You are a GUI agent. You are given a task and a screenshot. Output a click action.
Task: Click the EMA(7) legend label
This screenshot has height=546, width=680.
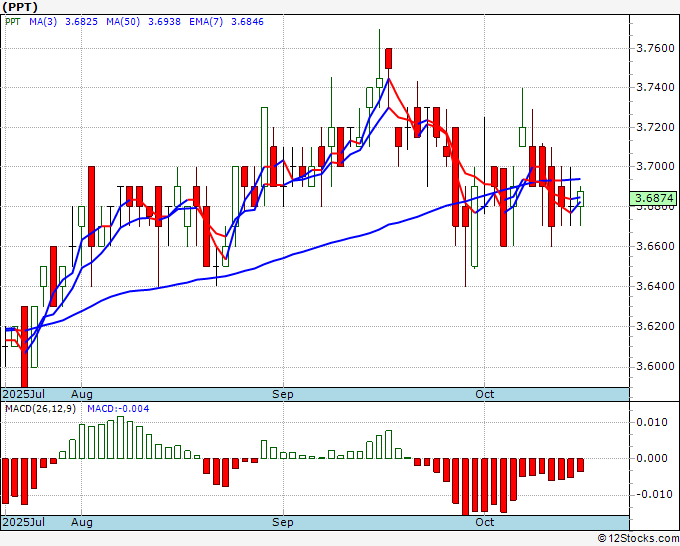206,22
